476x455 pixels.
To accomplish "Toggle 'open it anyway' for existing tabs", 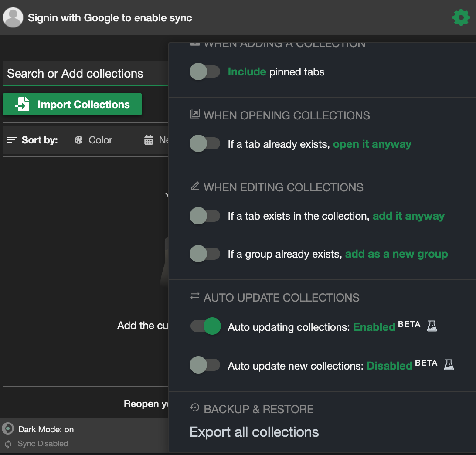I will point(205,143).
